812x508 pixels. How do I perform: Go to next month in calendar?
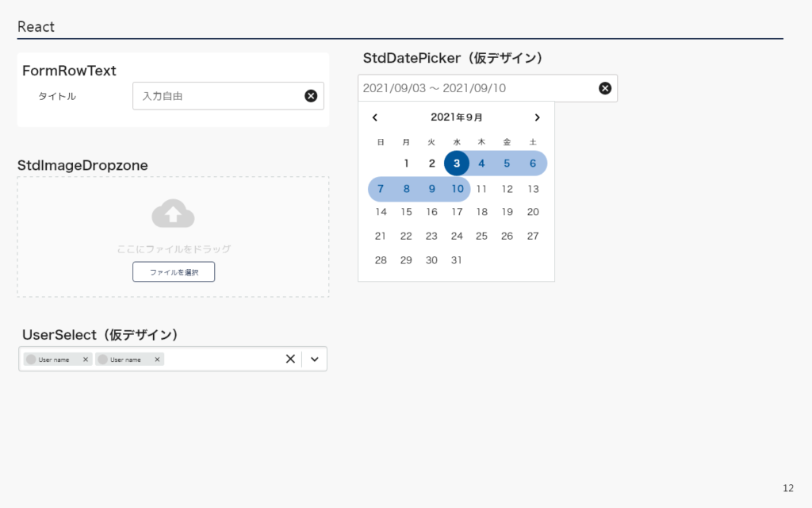pos(537,117)
